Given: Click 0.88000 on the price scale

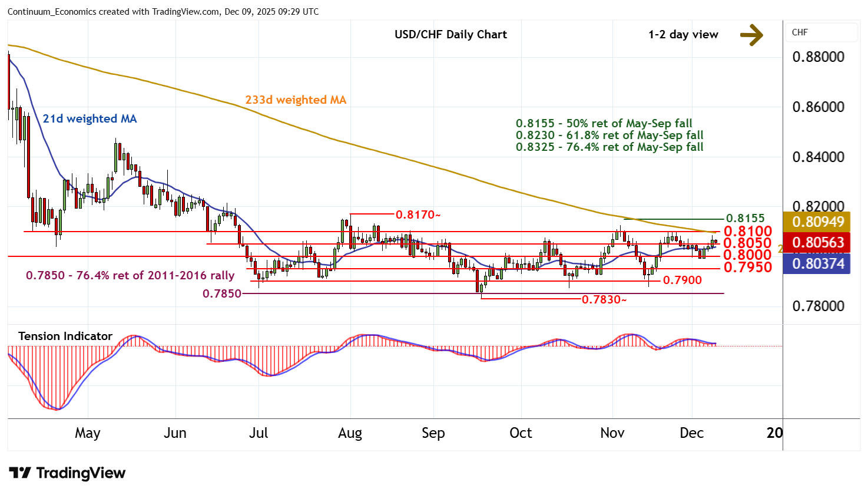Looking at the screenshot, I should coord(818,57).
